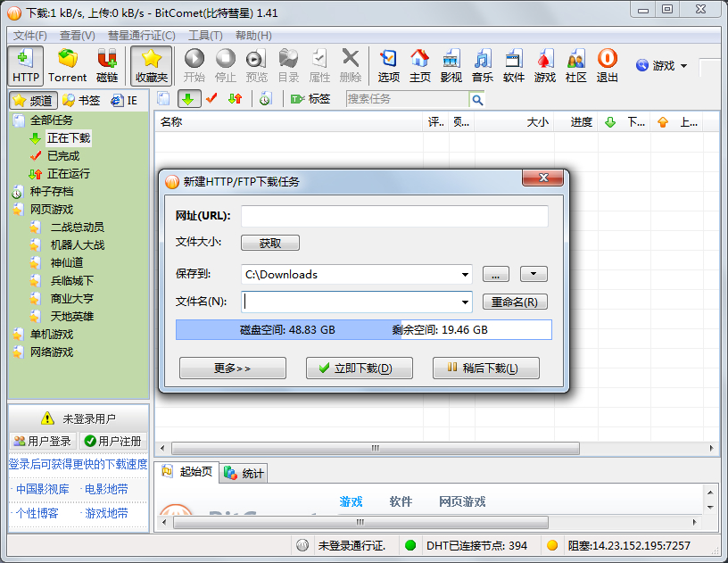Open 神仙道 game entry
Viewport: 728px width, 563px height.
coord(67,263)
